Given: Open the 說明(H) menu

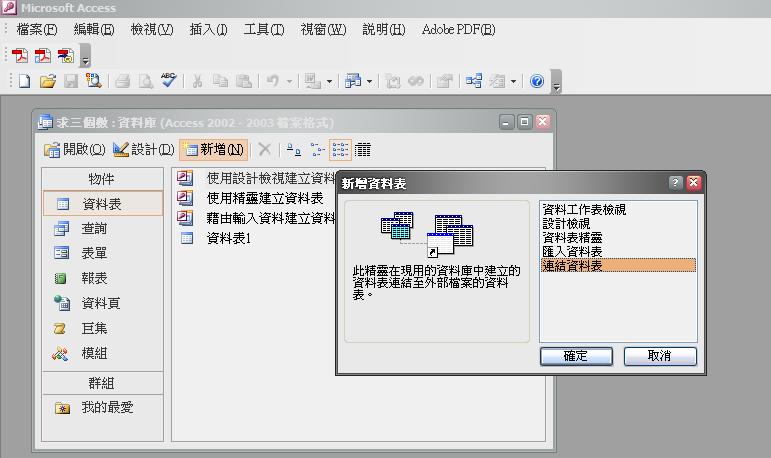Looking at the screenshot, I should coord(384,30).
